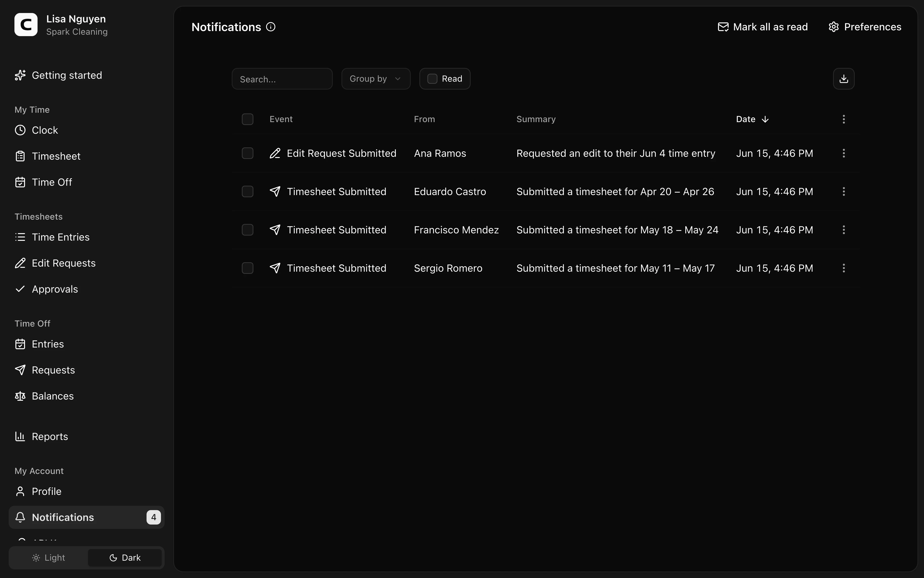Check the Eduardo Castro notification row
The height and width of the screenshot is (578, 924).
pos(247,191)
